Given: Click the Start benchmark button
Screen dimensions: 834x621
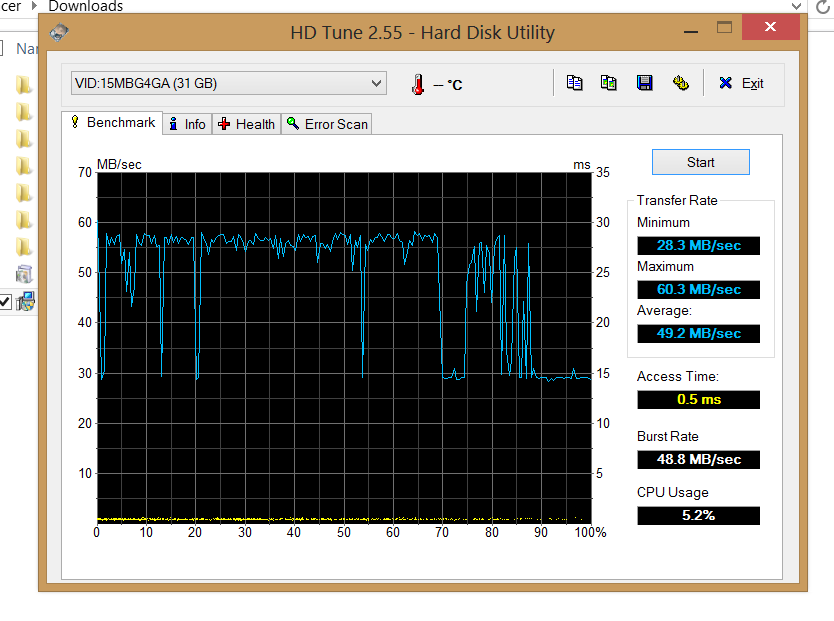Looking at the screenshot, I should coord(700,162).
